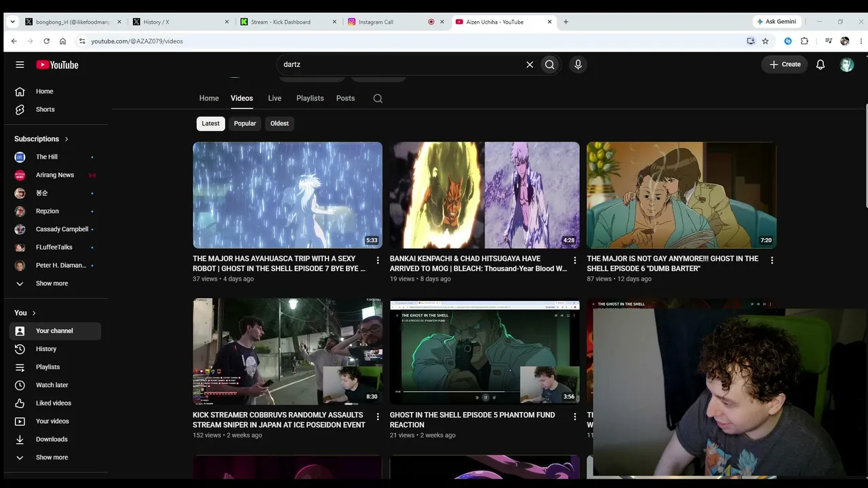Open Playlists in the sidebar
The width and height of the screenshot is (868, 488).
click(x=56, y=367)
